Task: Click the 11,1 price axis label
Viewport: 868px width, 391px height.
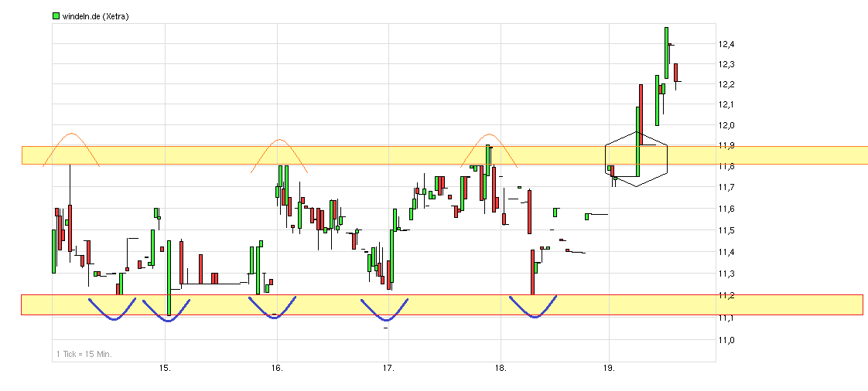Action: tap(726, 318)
